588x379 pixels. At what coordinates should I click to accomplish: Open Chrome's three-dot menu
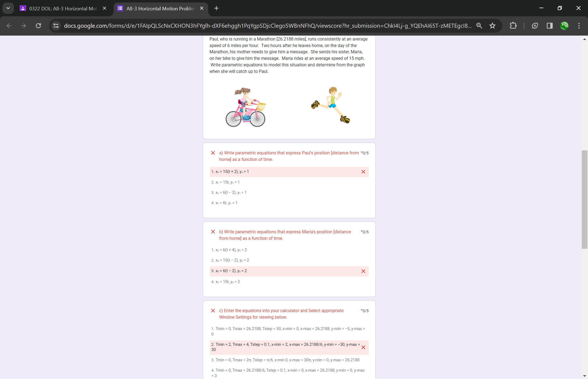pyautogui.click(x=579, y=26)
